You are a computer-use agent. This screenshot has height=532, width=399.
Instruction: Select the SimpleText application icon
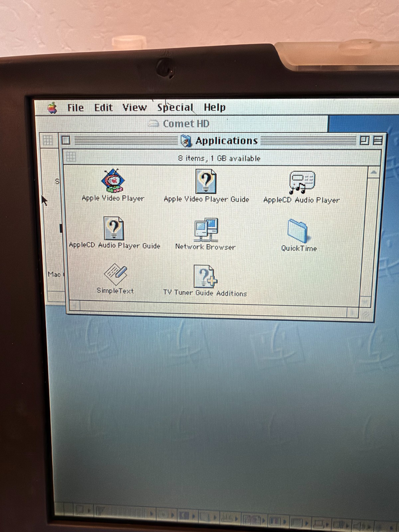[x=115, y=274]
